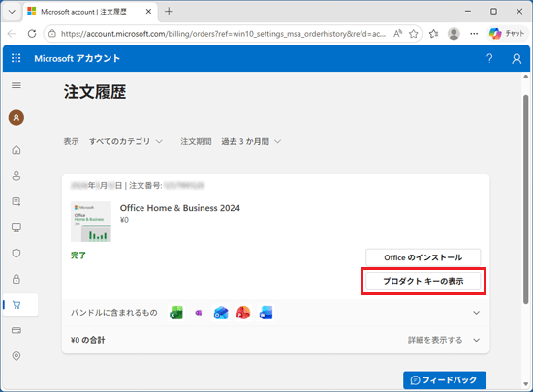Viewport: 533px width, 392px height.
Task: Open the フィードバック button
Action: point(445,380)
